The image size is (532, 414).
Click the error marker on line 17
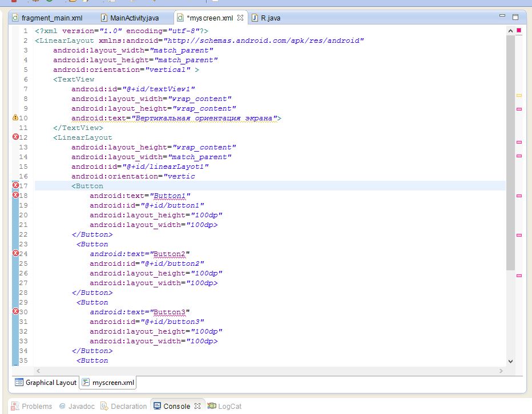[x=15, y=185]
